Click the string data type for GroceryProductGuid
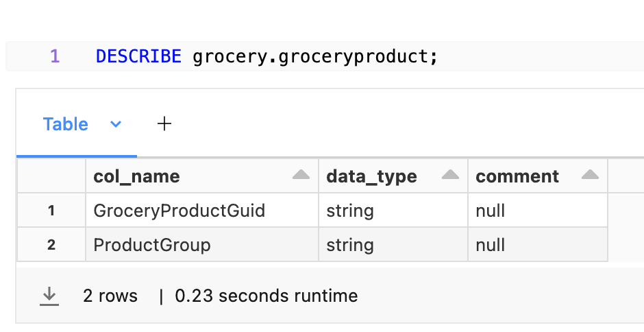644x332 pixels. pyautogui.click(x=350, y=210)
